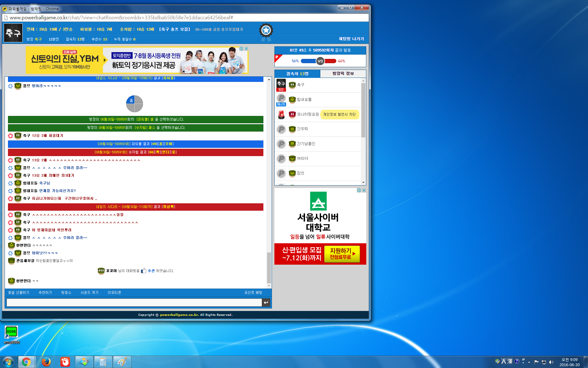Open the powerballgame.co.kr footer link
This screenshot has width=588, height=368.
click(x=179, y=315)
